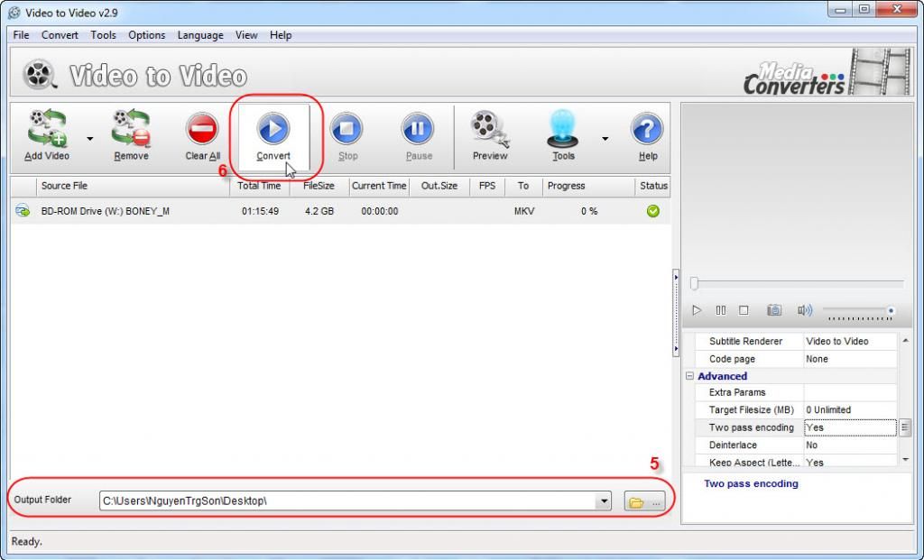Sort by FileSize column header
This screenshot has width=924, height=560.
pos(319,186)
